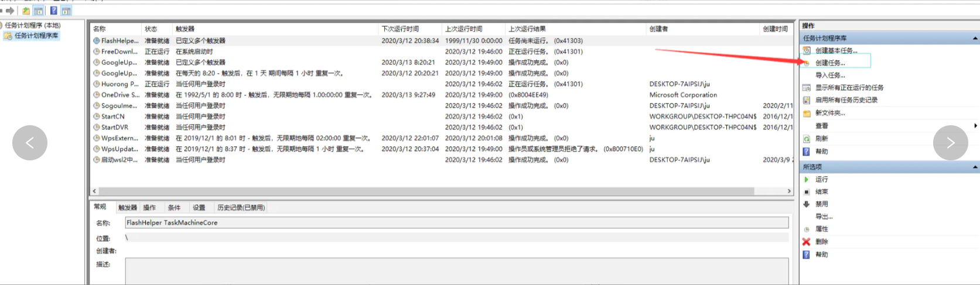This screenshot has width=980, height=285.
Task: Open the 历史记录(已禁用) tab
Action: (x=241, y=208)
